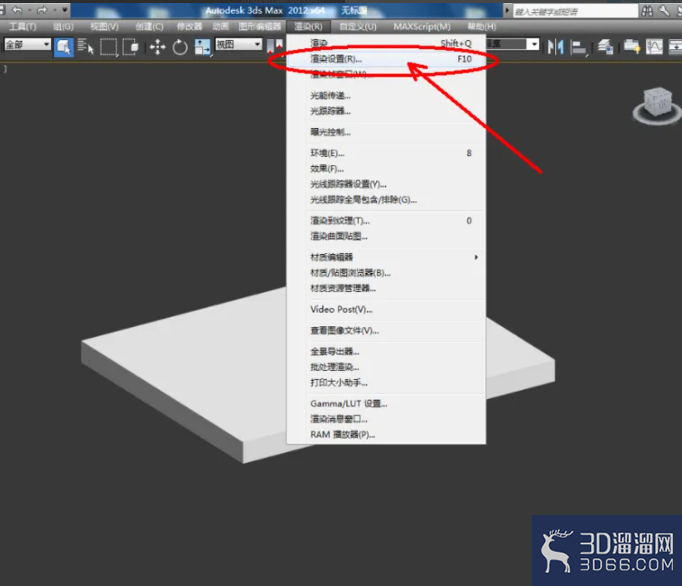Open the named selection sets dropdown arrow
Image resolution: width=682 pixels, height=586 pixels.
[x=533, y=44]
